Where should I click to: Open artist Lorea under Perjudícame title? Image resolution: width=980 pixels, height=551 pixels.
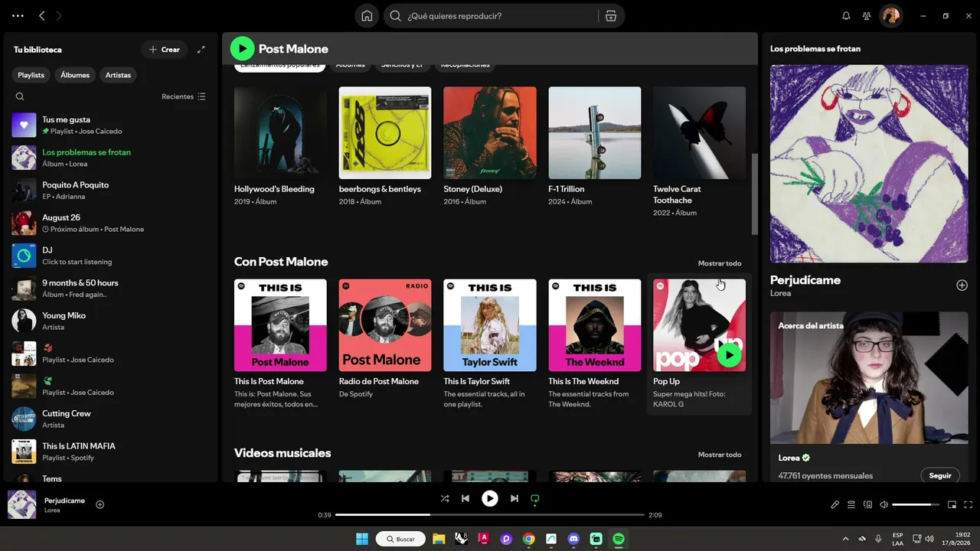point(780,293)
